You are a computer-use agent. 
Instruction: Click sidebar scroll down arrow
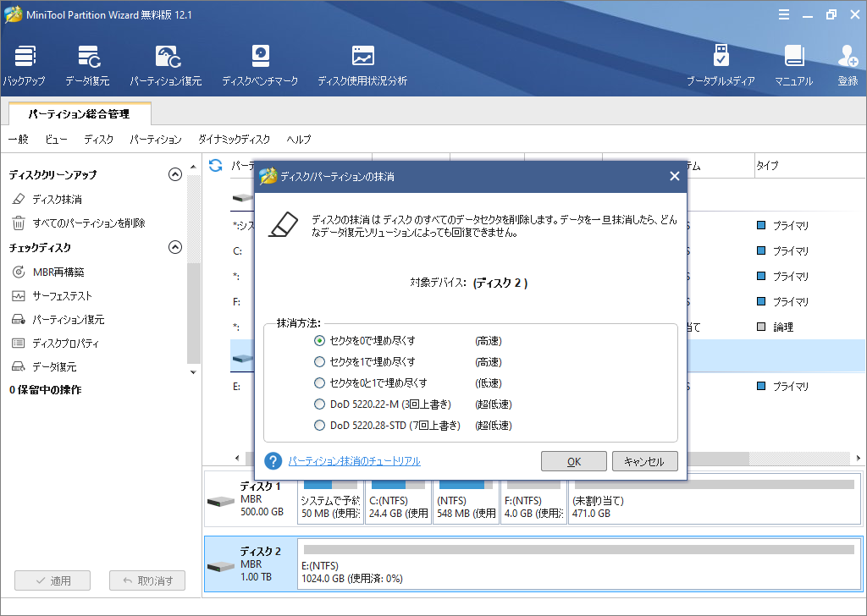point(193,372)
